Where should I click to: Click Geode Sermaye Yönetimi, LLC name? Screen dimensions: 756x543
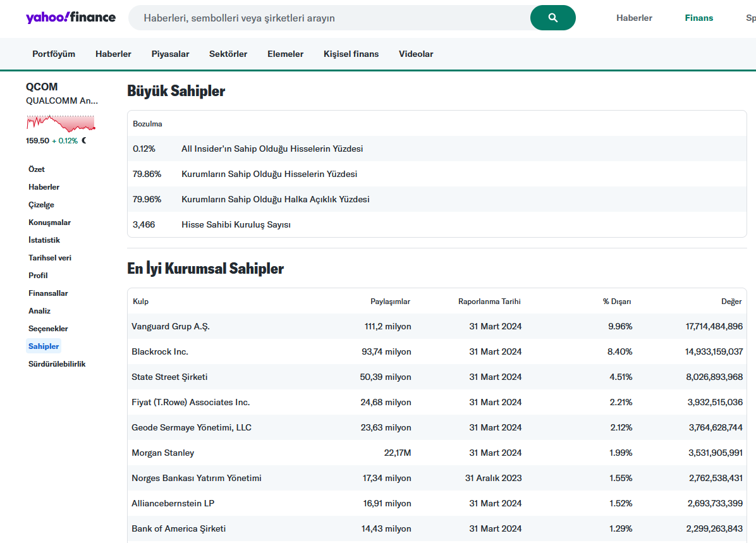point(192,428)
